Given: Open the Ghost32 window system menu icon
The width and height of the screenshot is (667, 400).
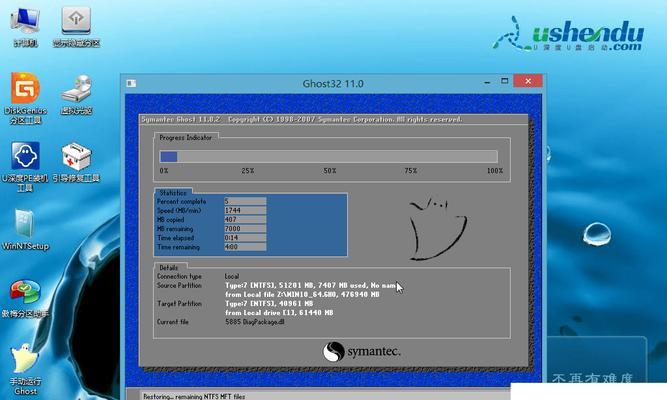Looking at the screenshot, I should click(131, 83).
